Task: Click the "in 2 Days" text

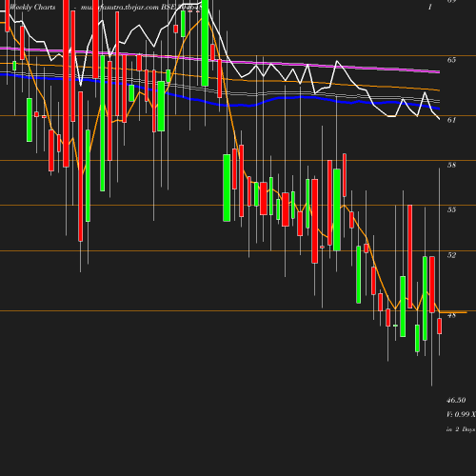Action: coord(461,429)
